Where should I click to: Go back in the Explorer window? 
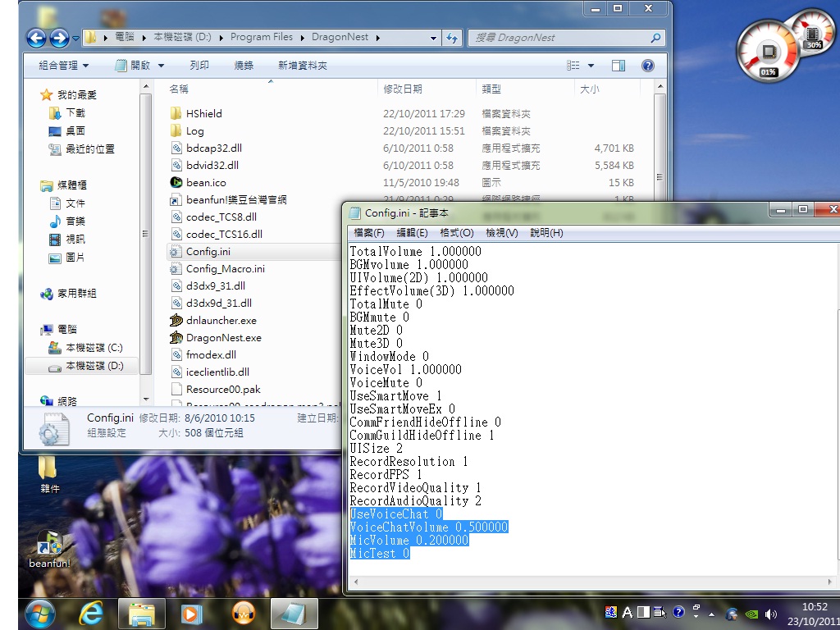(x=36, y=38)
